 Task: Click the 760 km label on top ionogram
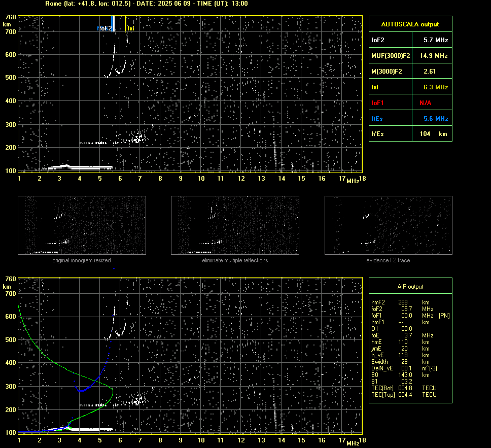tap(10, 17)
